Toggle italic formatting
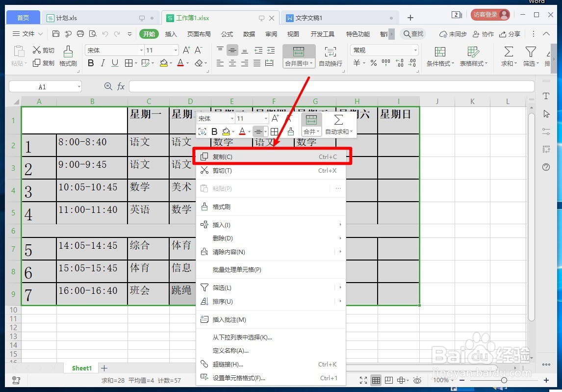Image resolution: width=562 pixels, height=392 pixels. pos(102,63)
